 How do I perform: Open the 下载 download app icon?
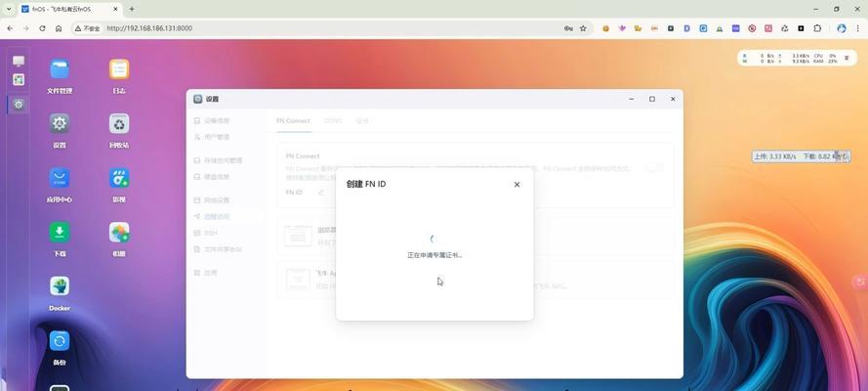60,233
